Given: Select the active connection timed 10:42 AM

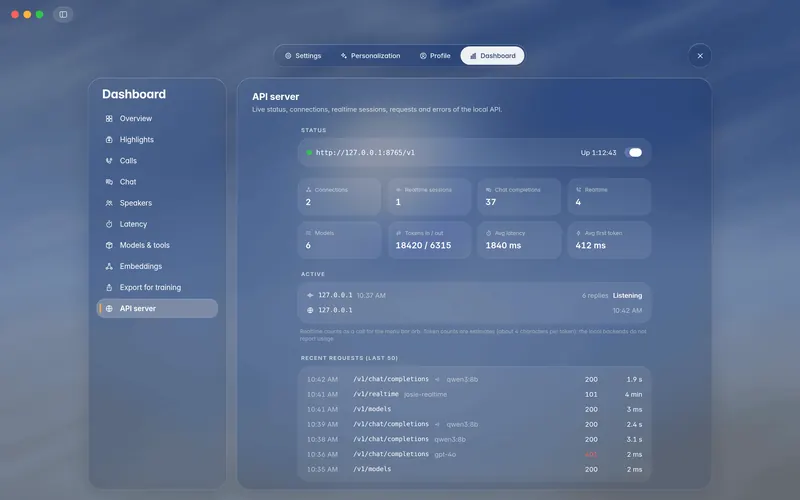Looking at the screenshot, I should pos(474,310).
